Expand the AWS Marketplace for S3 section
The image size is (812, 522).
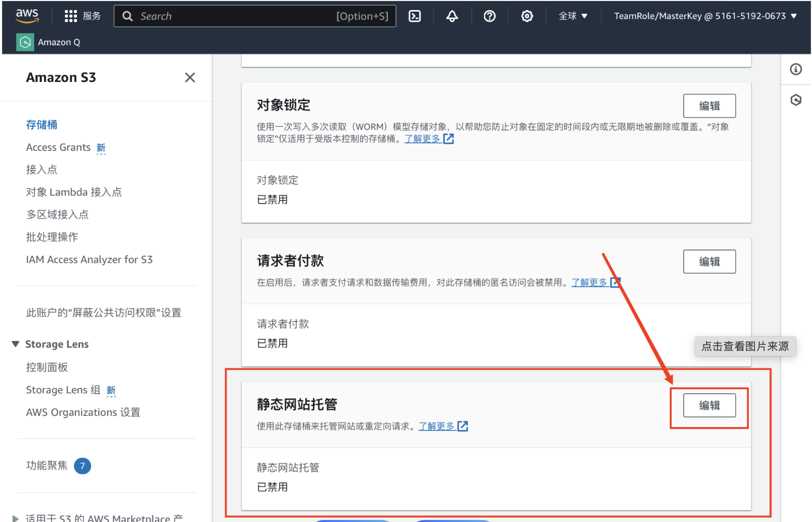point(16,518)
